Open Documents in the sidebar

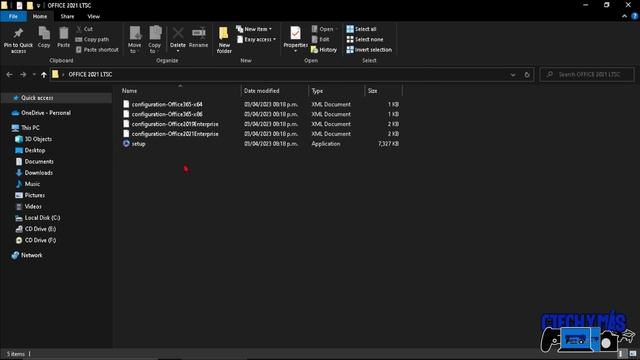39,162
